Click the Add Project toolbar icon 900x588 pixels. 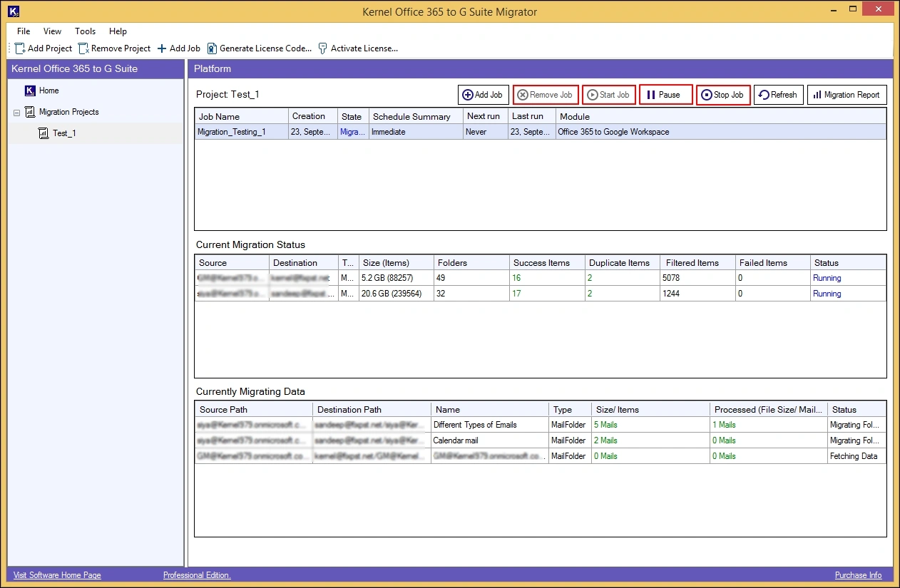click(x=21, y=48)
